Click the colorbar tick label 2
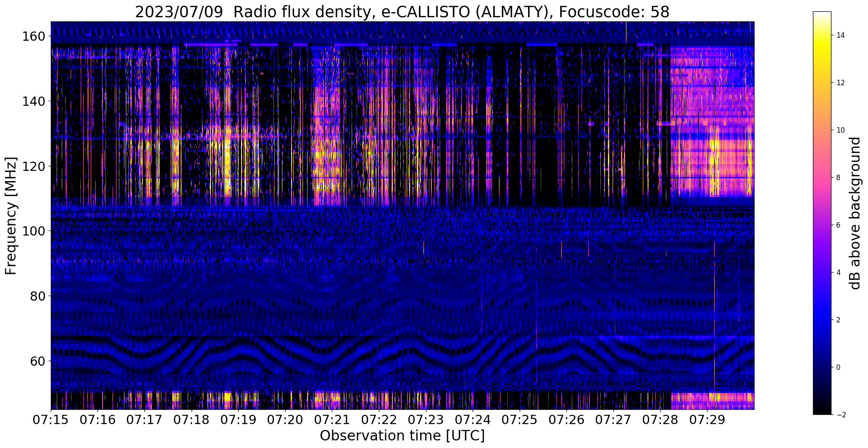This screenshot has width=868, height=448. [x=839, y=320]
